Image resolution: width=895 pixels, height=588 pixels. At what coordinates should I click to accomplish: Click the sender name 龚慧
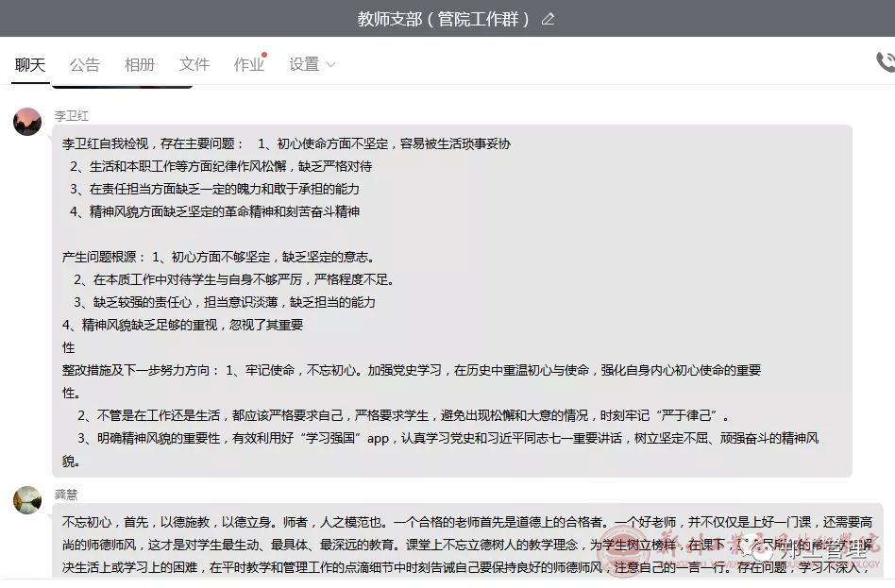pos(65,495)
